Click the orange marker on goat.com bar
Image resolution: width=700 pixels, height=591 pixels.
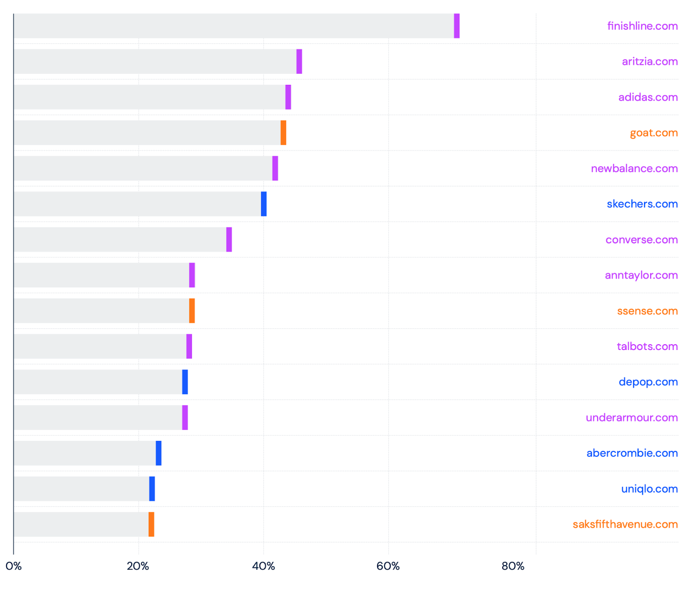pos(283,133)
